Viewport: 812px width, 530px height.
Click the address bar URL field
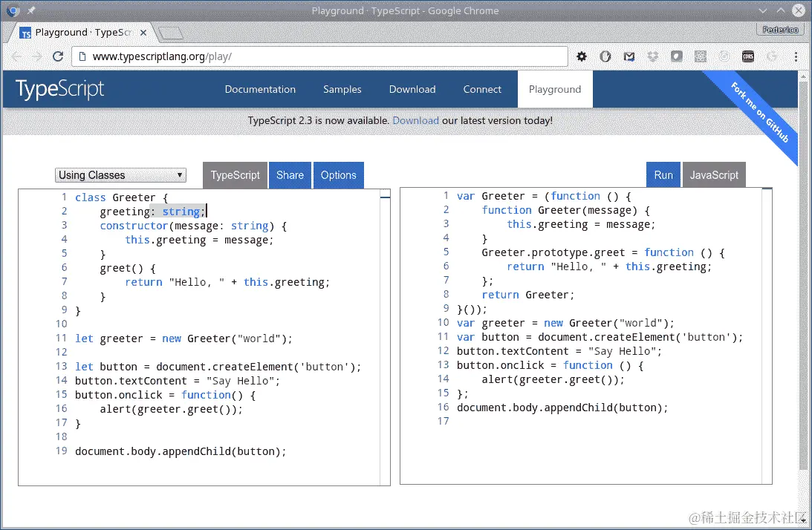click(321, 56)
